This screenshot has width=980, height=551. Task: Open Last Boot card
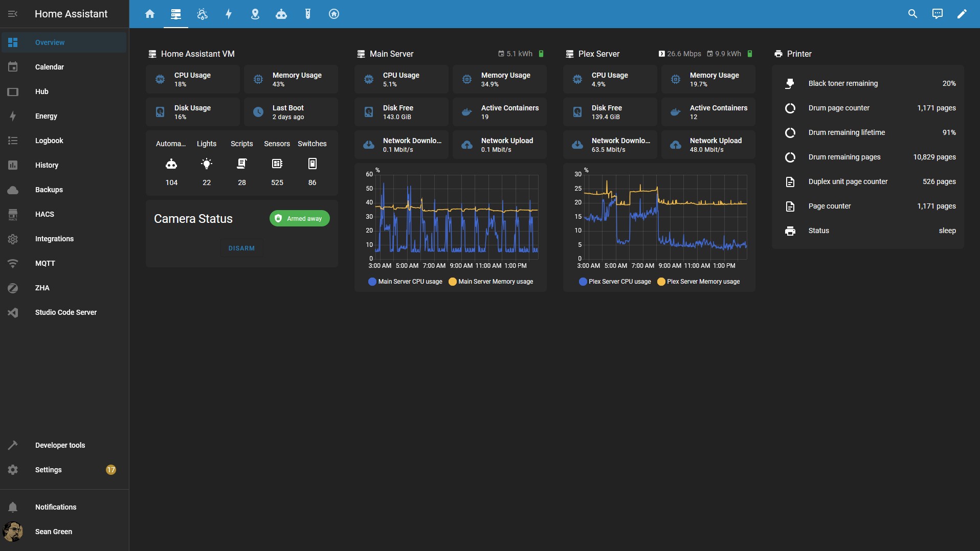point(291,112)
